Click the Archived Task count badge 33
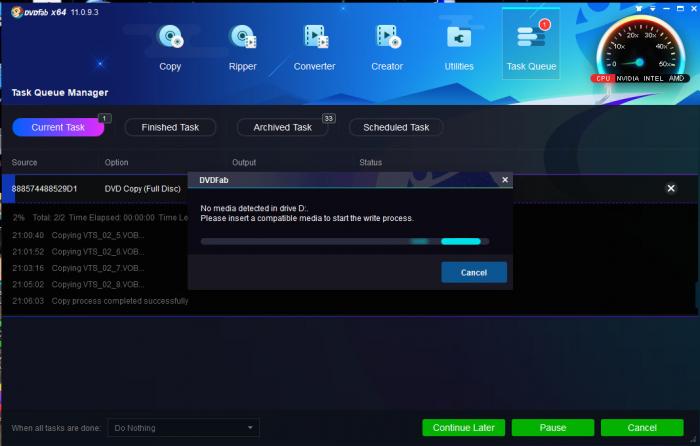The height and width of the screenshot is (446, 700). click(x=329, y=118)
